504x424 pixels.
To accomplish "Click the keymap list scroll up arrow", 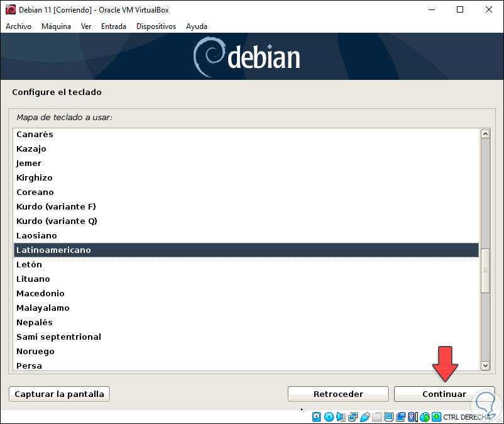I will [485, 133].
